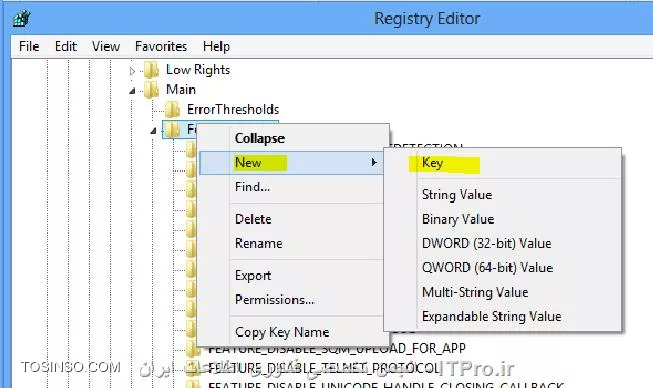Select the Low Rights key label
Screen dimensions: 653x388
click(198, 70)
